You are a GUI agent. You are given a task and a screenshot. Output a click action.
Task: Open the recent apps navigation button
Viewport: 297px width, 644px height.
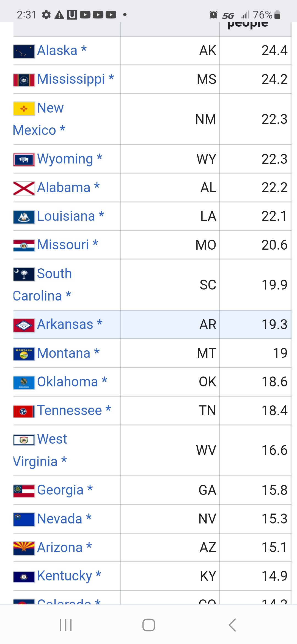pyautogui.click(x=66, y=625)
